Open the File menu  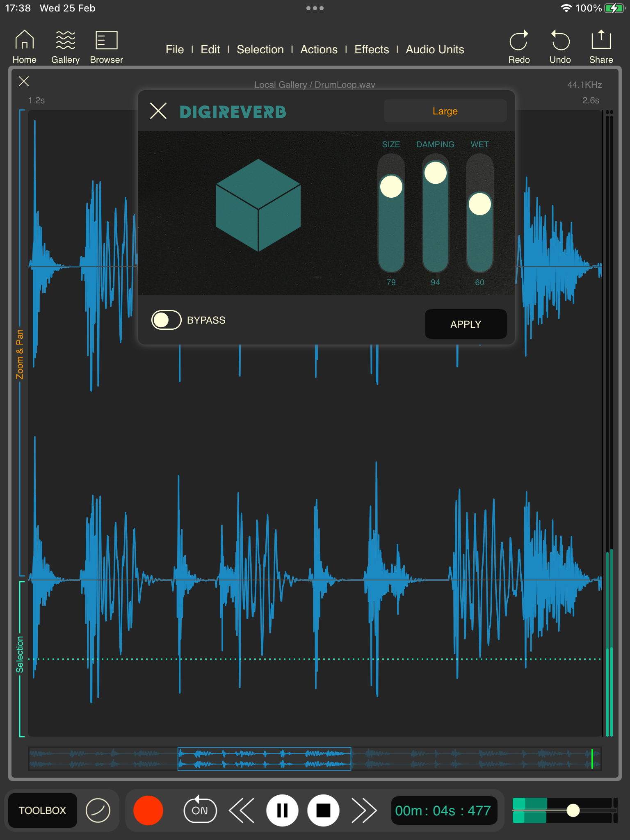pyautogui.click(x=175, y=50)
